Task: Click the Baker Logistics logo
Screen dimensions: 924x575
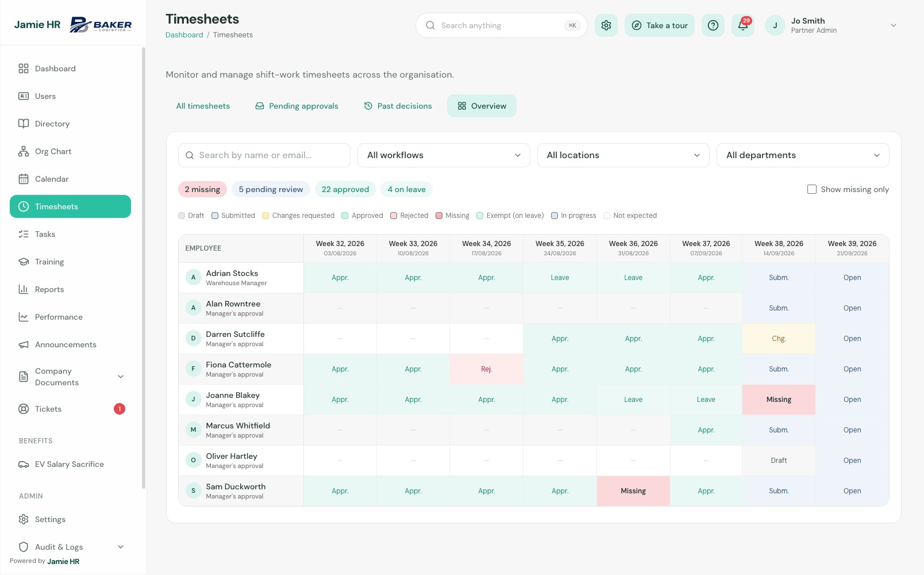Action: click(x=101, y=25)
